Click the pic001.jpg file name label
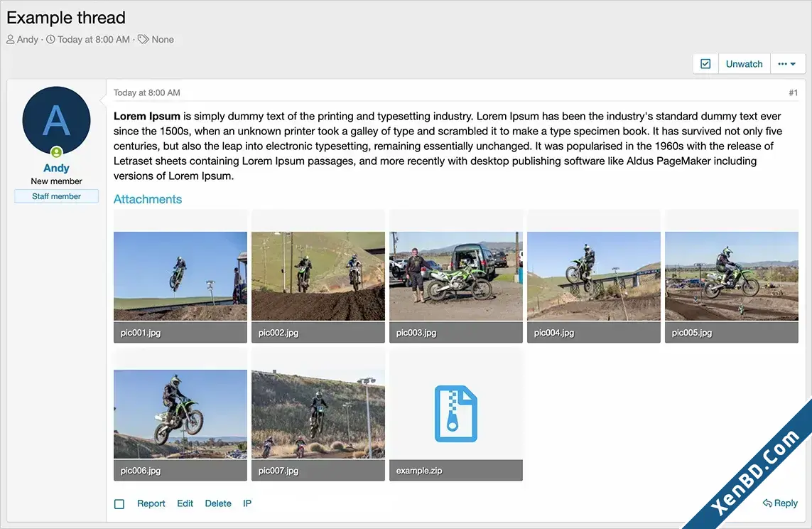The width and height of the screenshot is (812, 529). pos(141,333)
